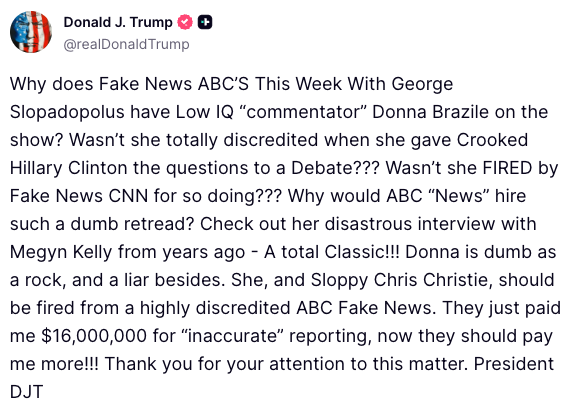Click "This Week With George" in first line
This screenshot has width=573, height=412.
click(354, 84)
